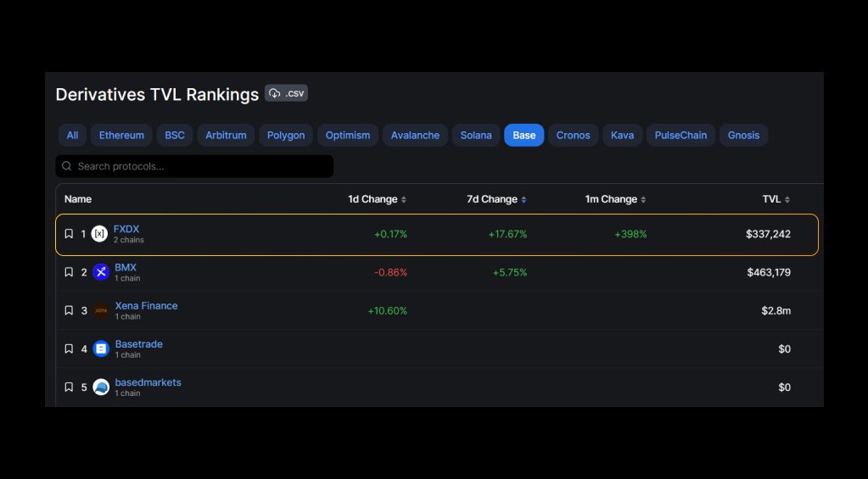The image size is (868, 479).
Task: Sort by 7d Change column
Action: coord(496,199)
